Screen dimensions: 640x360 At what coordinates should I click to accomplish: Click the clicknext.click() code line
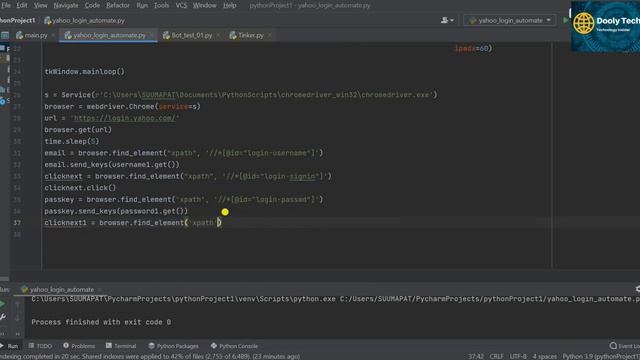tap(80, 188)
